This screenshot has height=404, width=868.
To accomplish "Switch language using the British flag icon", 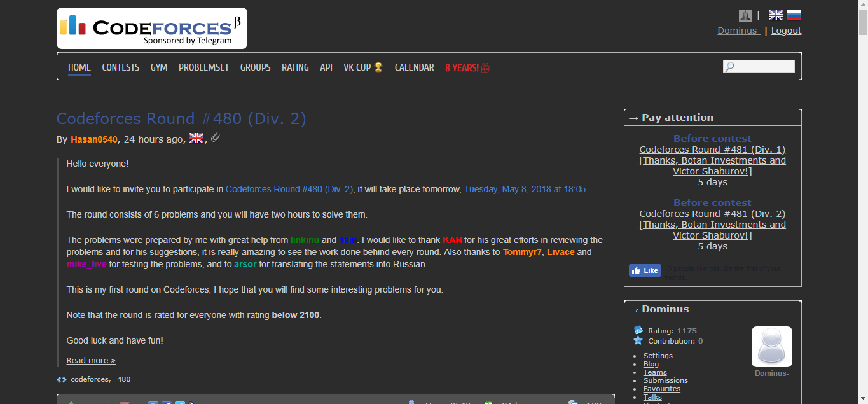I will [x=775, y=14].
